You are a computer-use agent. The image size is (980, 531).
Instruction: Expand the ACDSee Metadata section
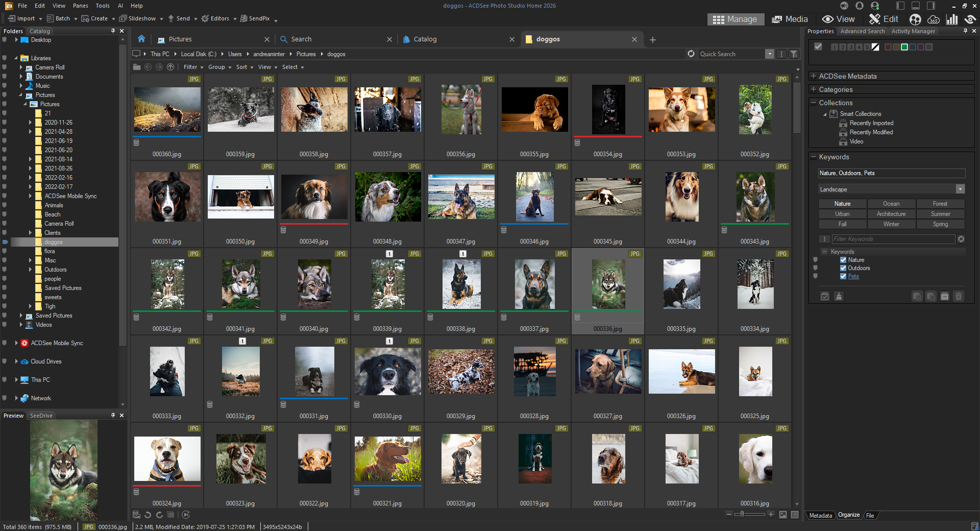814,76
